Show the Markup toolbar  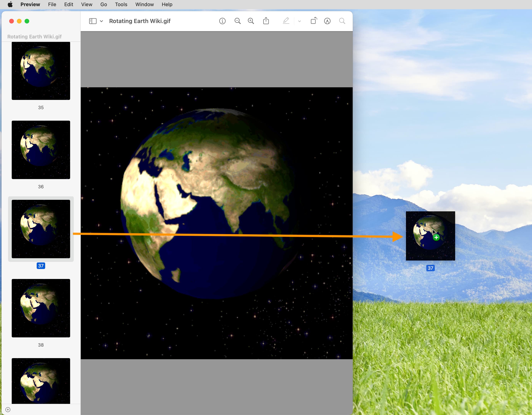pos(327,21)
